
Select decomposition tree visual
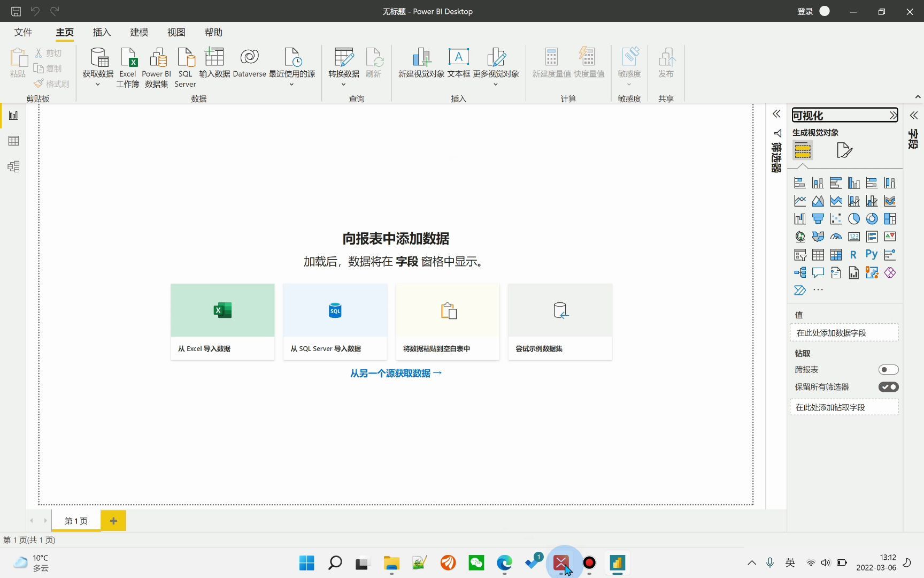point(800,273)
